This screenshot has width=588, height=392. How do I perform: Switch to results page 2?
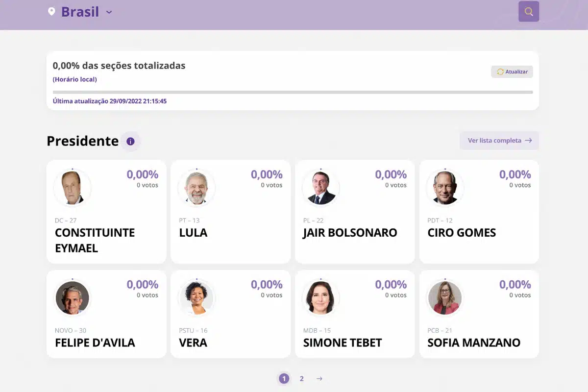coord(301,378)
